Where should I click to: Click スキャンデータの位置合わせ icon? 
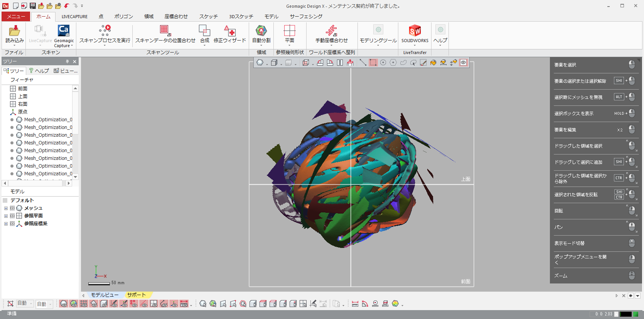[x=165, y=31]
